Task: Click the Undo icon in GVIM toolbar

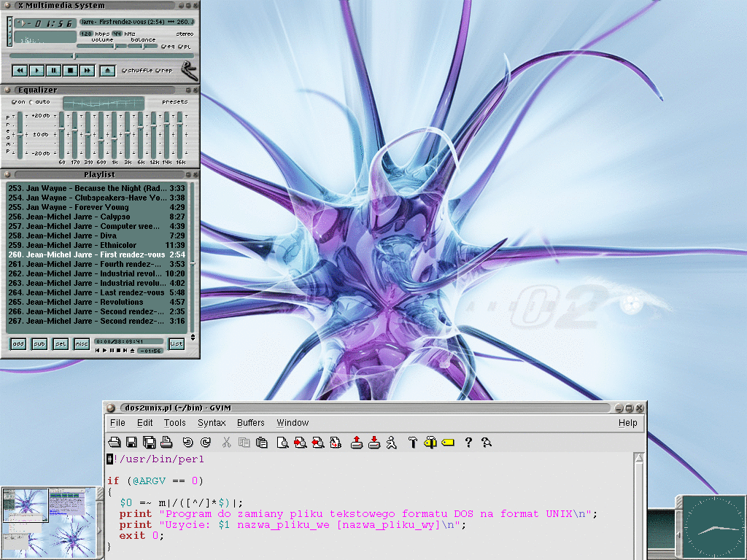Action: (x=187, y=442)
